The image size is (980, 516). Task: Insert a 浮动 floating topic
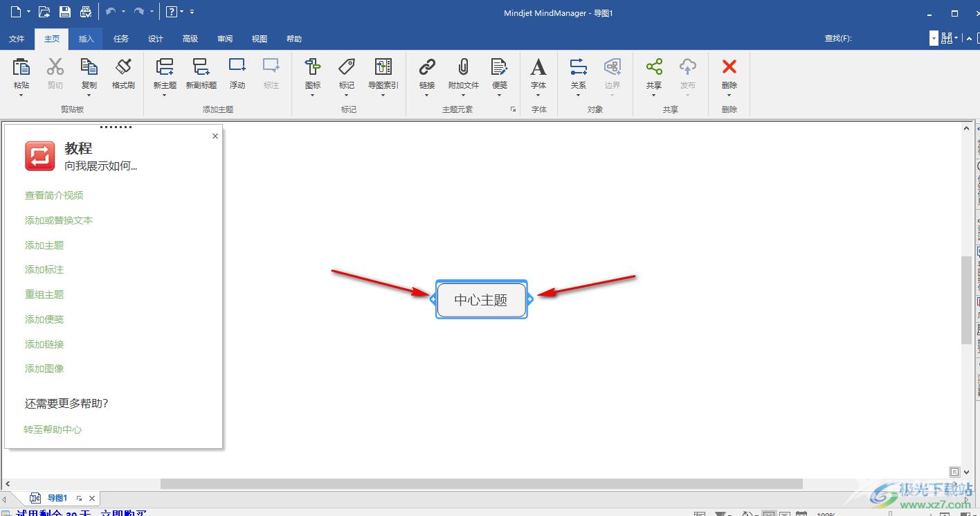coord(237,66)
